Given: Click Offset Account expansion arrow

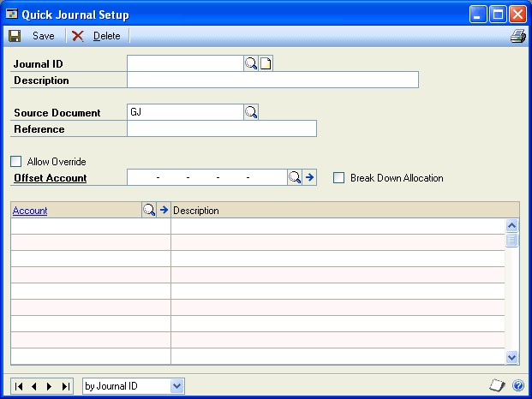Looking at the screenshot, I should [309, 177].
